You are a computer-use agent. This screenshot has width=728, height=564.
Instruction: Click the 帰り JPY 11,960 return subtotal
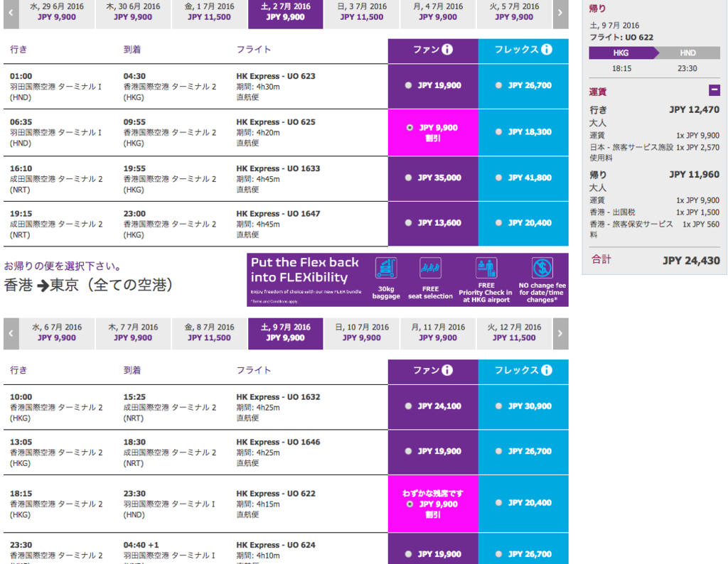coord(655,175)
